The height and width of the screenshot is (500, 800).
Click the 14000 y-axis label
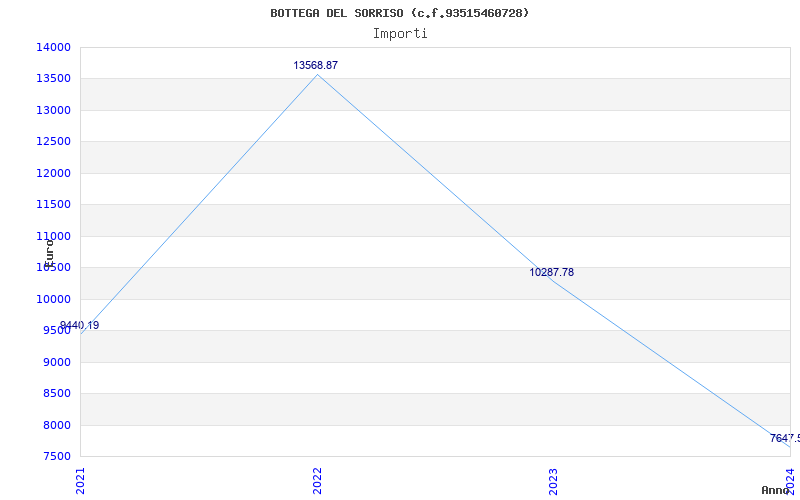[53, 47]
